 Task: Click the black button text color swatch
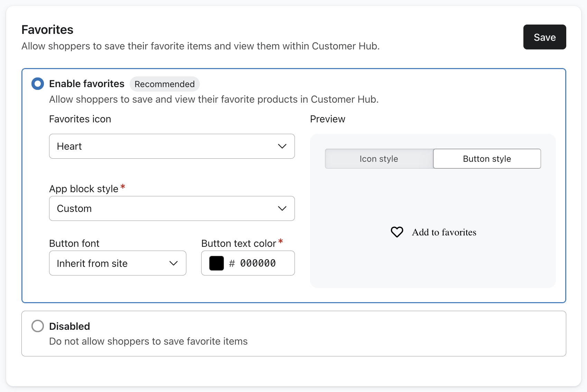tap(217, 263)
